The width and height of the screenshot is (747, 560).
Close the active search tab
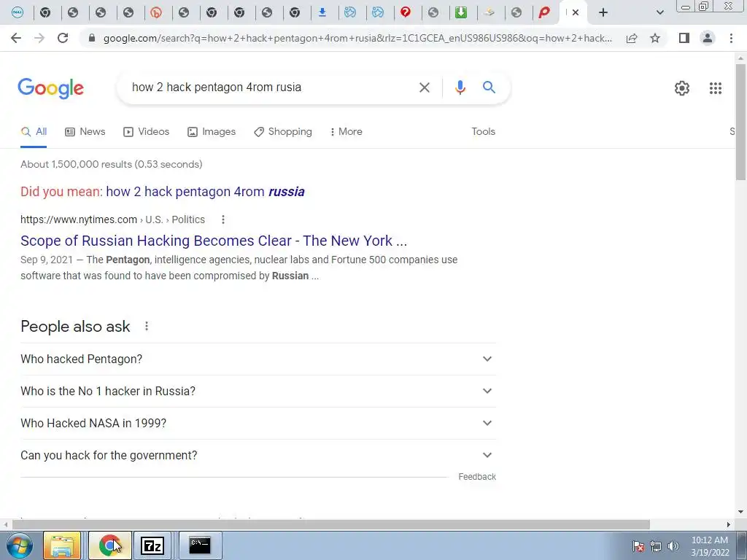[x=576, y=12]
